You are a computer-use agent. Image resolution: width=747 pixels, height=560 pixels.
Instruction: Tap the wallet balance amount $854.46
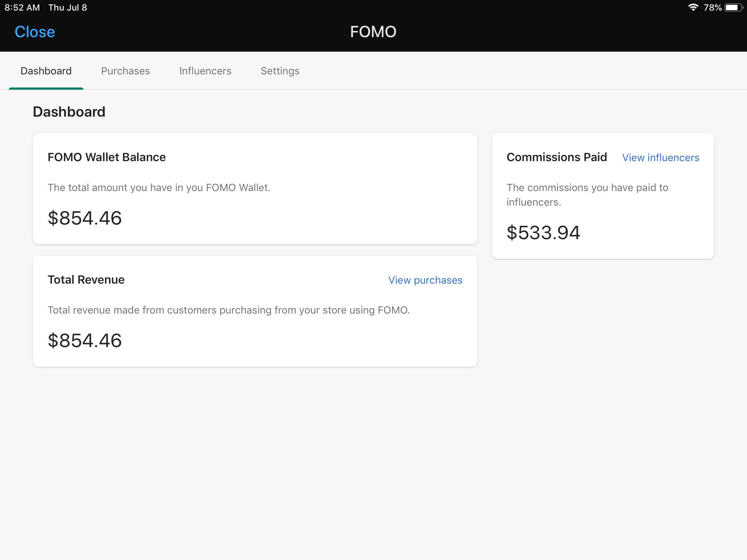click(x=85, y=218)
